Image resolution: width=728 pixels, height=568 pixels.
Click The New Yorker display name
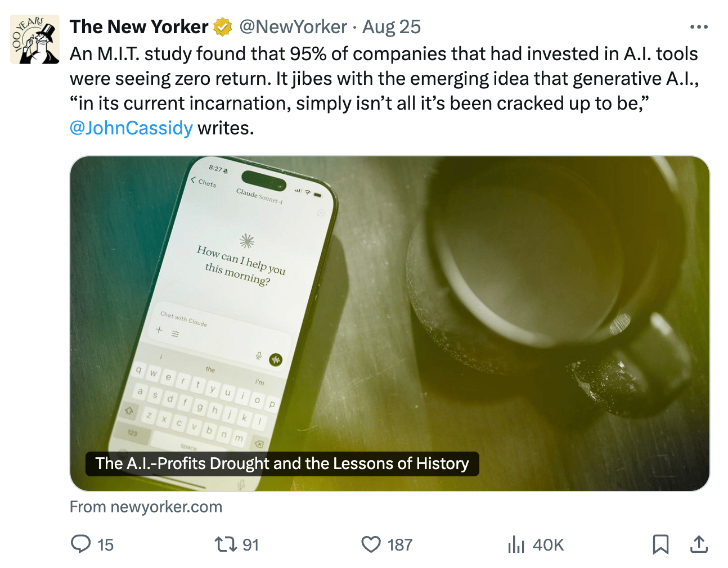(x=139, y=27)
